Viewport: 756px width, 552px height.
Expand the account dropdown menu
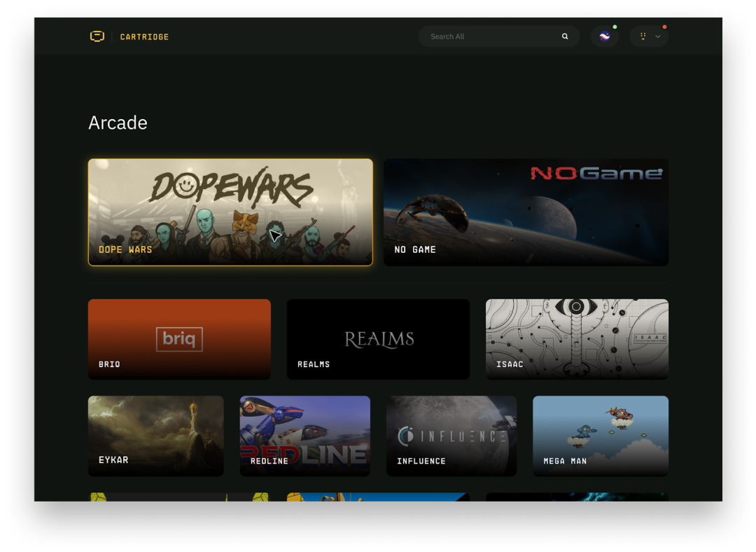click(649, 36)
